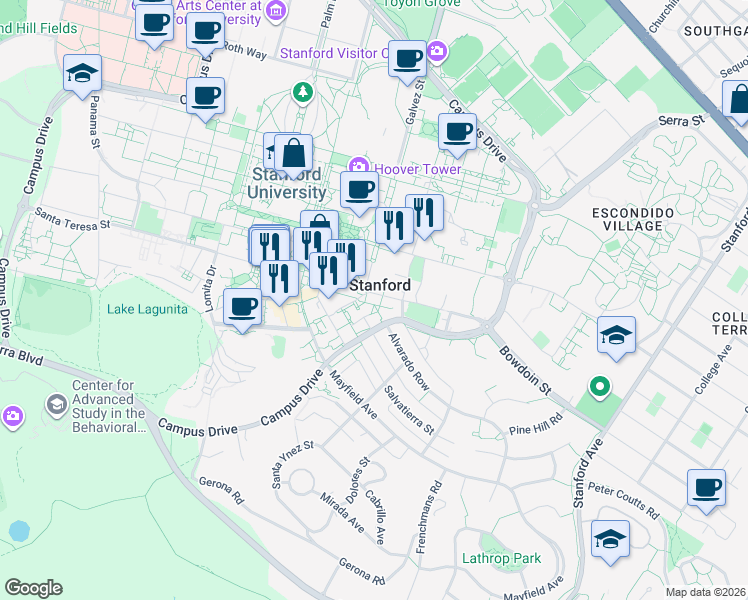The width and height of the screenshot is (748, 600).
Task: Open the café marker just above Roth Way
Action: (206, 32)
